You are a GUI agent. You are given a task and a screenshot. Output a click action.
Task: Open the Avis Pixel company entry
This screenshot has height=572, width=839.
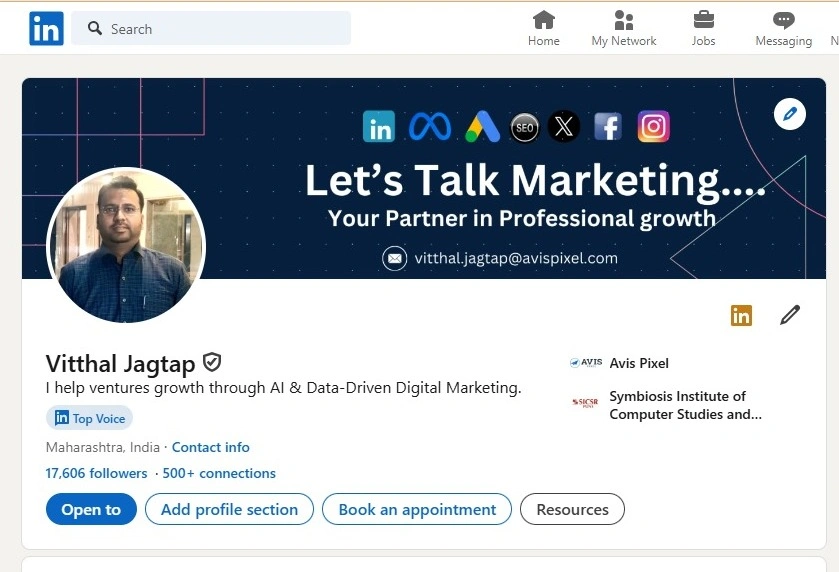click(638, 363)
